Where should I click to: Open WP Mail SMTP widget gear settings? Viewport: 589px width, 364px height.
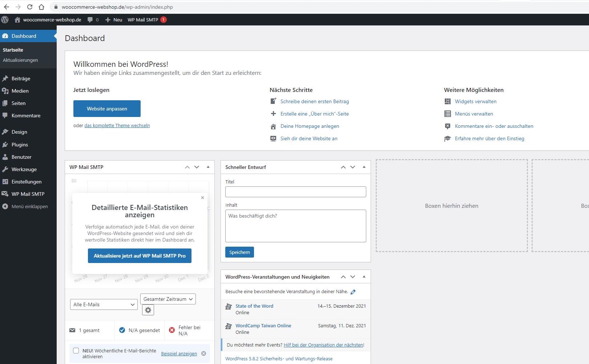tap(148, 310)
